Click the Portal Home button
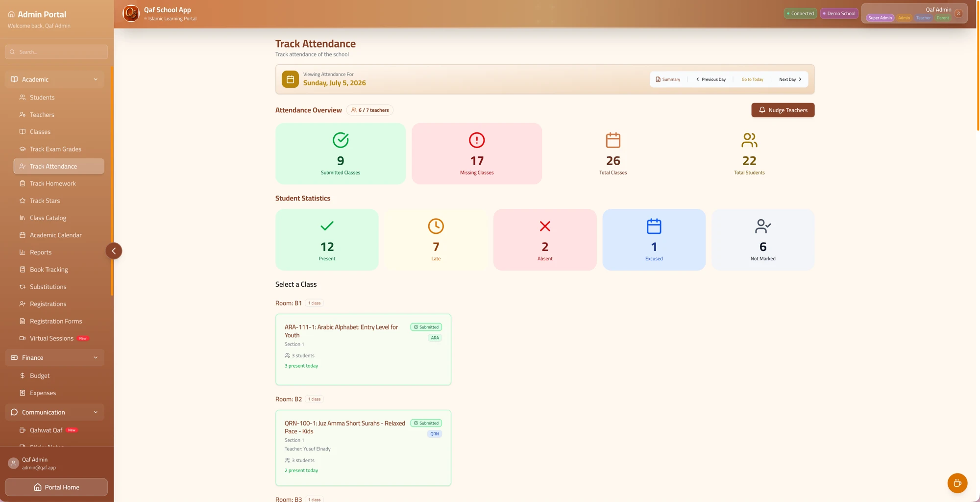The height and width of the screenshot is (502, 980). (56, 487)
